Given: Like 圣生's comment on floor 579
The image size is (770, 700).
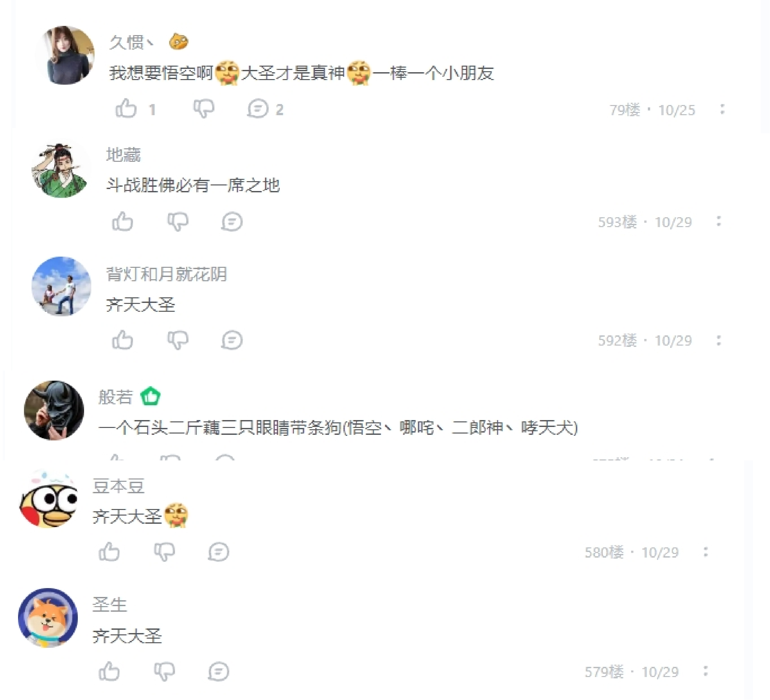Looking at the screenshot, I should click(x=109, y=671).
